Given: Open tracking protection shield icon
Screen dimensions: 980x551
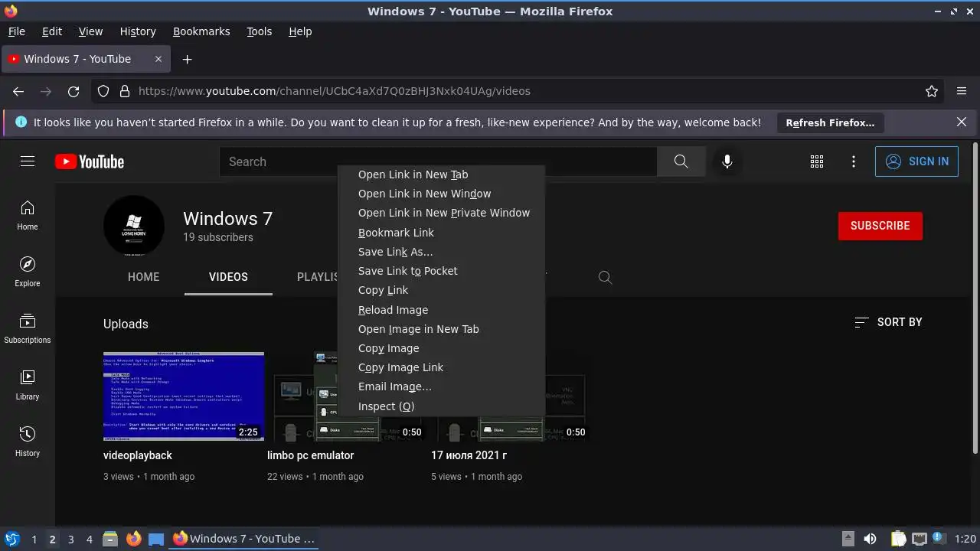Looking at the screenshot, I should coord(104,91).
